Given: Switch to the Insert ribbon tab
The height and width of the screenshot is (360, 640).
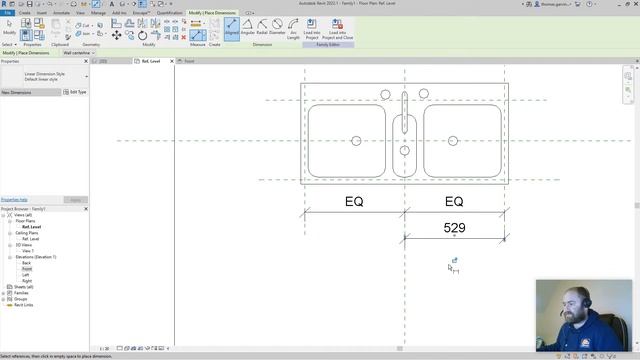Looking at the screenshot, I should (x=42, y=13).
